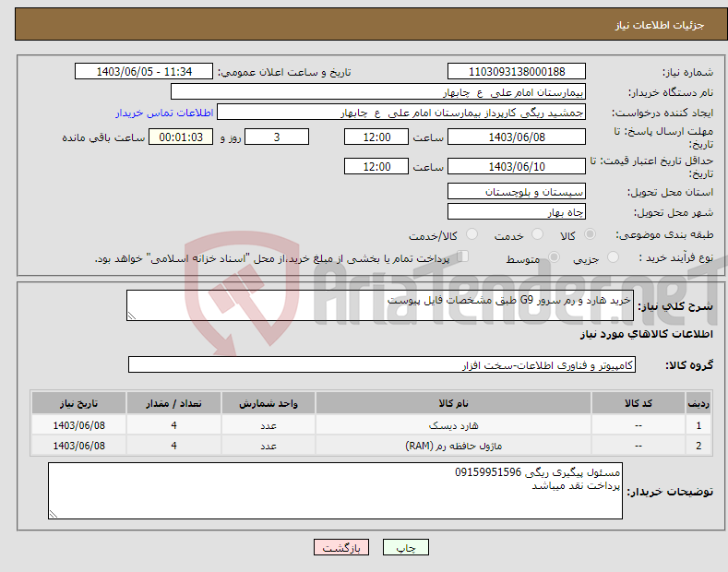
Task: Click the date cell in هارد دیسک row
Action: (79, 425)
